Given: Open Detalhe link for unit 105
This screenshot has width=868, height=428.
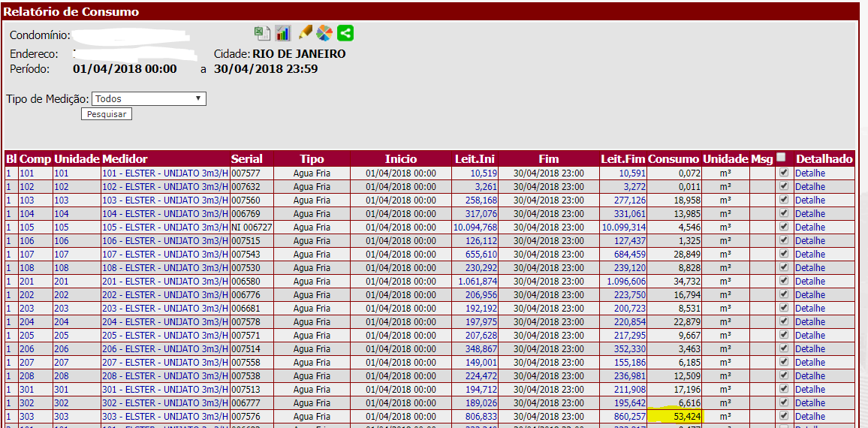Looking at the screenshot, I should [809, 228].
